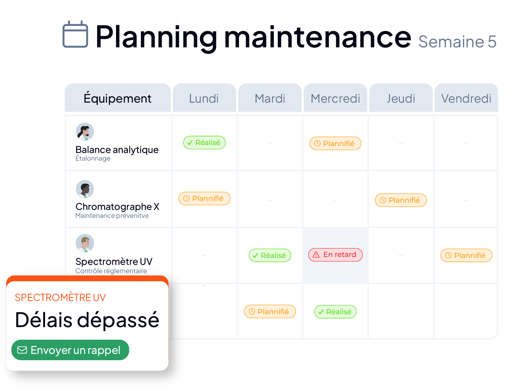This screenshot has height=392, width=532.
Task: Select the Mercredi column header
Action: [335, 98]
